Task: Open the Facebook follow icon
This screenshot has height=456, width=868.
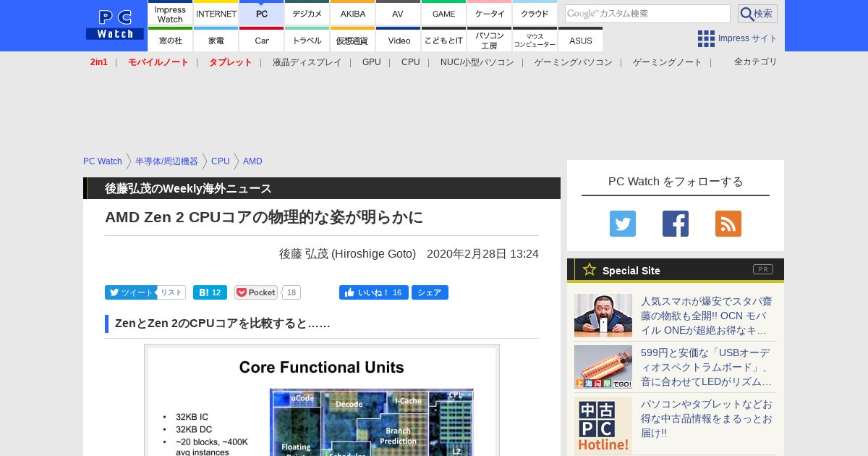Action: pos(676,224)
